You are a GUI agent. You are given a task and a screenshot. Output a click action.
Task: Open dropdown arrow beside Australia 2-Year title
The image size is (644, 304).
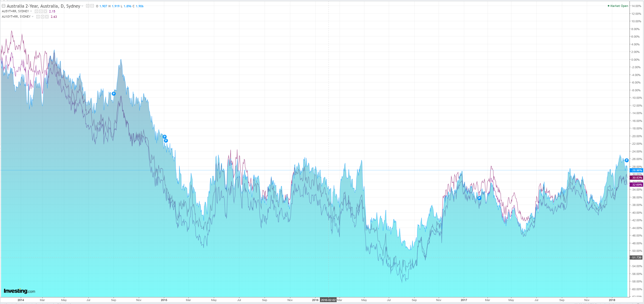[x=82, y=6]
